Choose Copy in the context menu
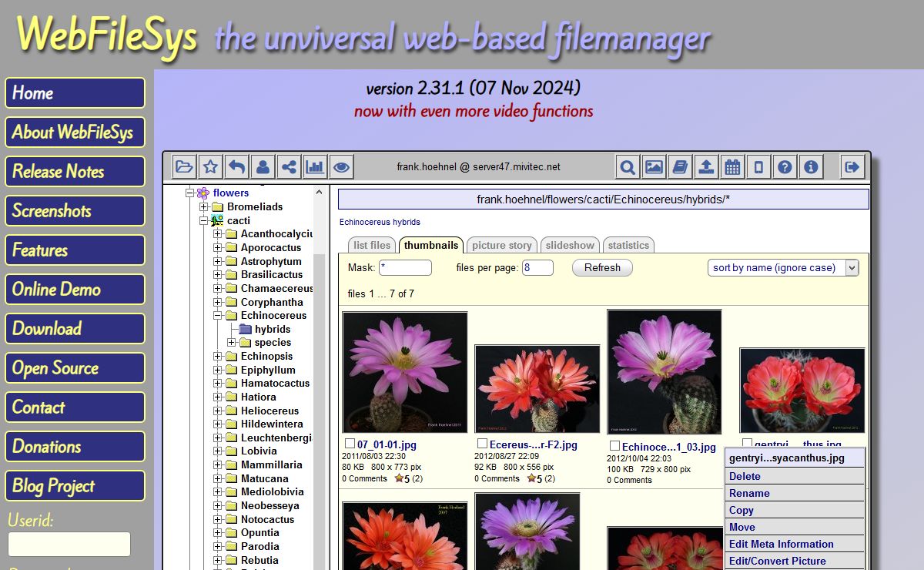924x570 pixels. point(795,510)
